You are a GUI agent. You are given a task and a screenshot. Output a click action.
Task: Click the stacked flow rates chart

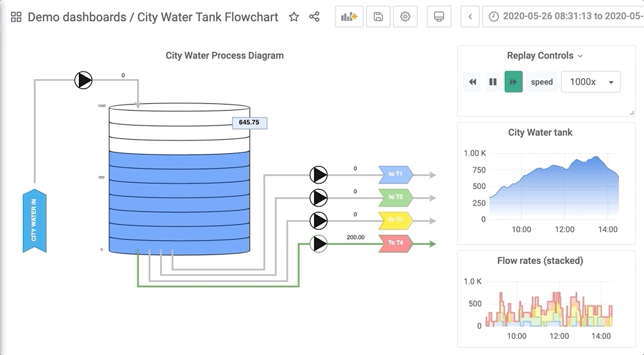(x=549, y=306)
